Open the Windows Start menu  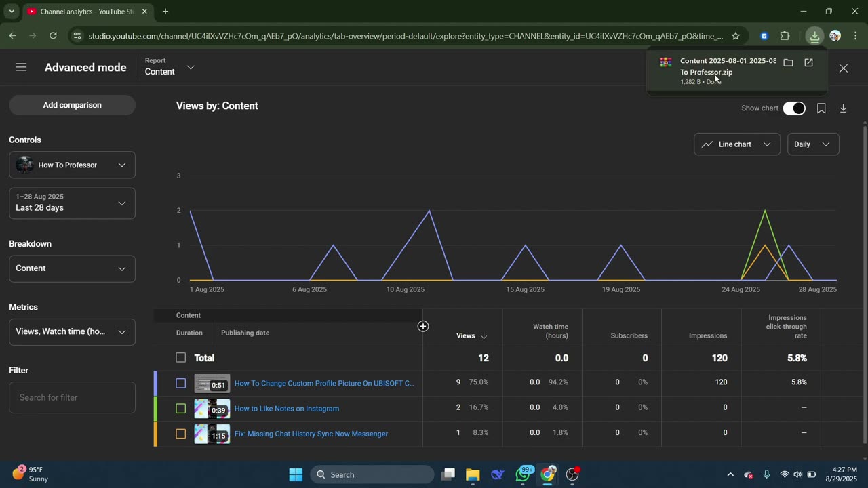296,474
